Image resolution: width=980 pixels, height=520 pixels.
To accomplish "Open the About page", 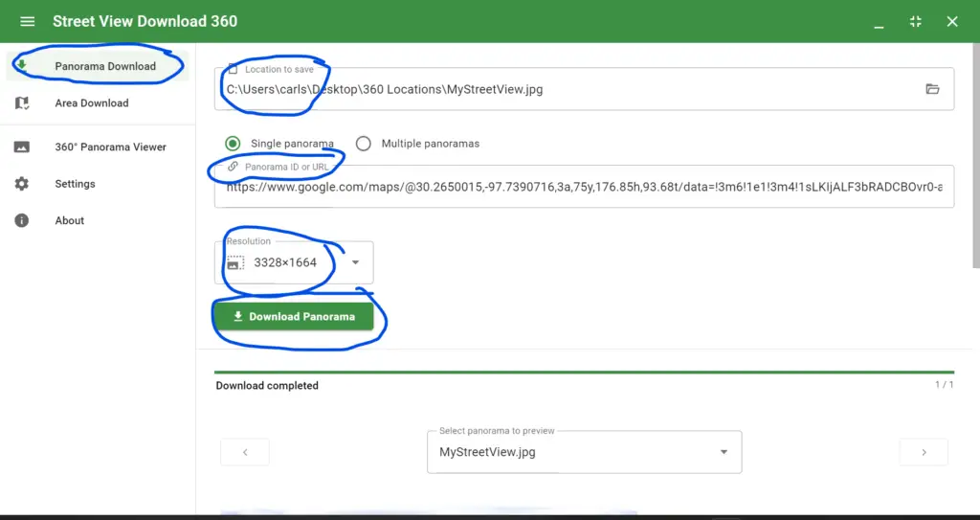I will [x=97, y=220].
